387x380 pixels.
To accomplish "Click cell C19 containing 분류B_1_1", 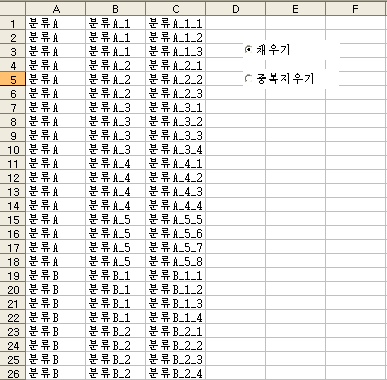I will pyautogui.click(x=176, y=275).
